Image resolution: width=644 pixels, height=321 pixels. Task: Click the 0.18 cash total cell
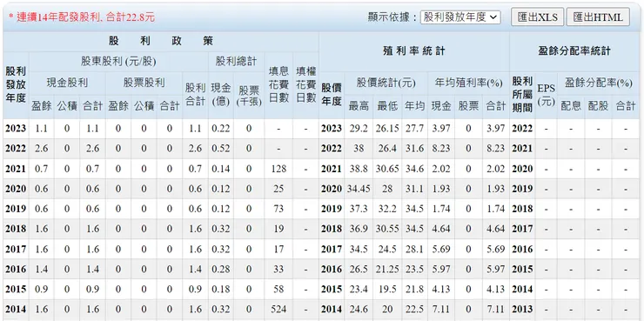220,289
